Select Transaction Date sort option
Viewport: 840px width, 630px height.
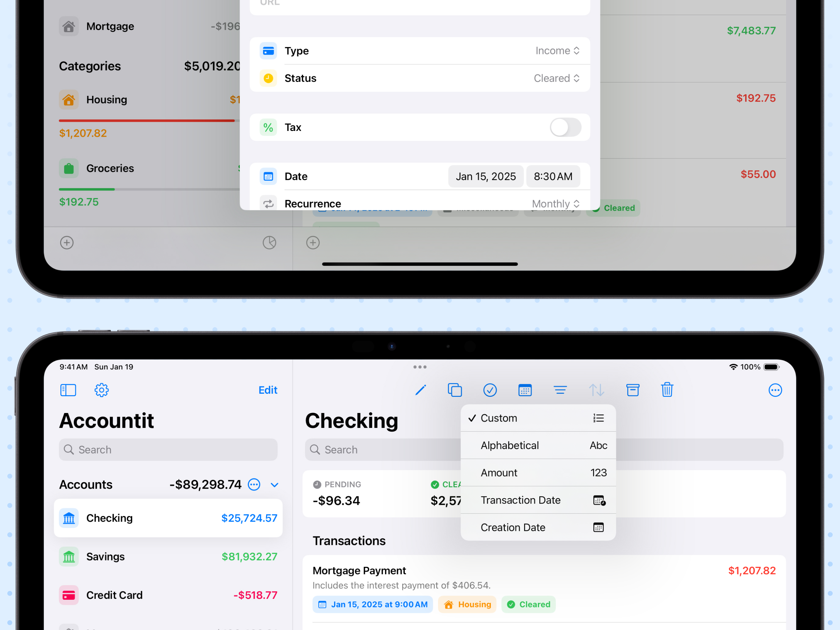538,500
